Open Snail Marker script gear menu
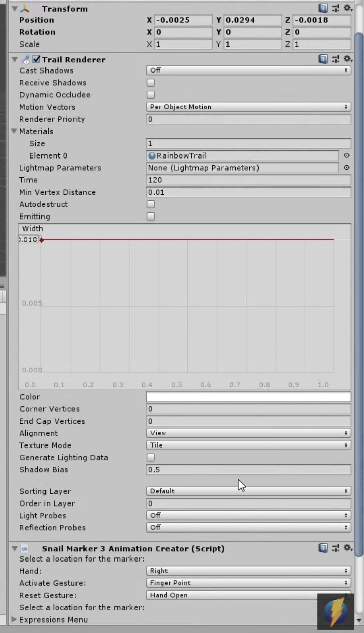 pos(347,548)
